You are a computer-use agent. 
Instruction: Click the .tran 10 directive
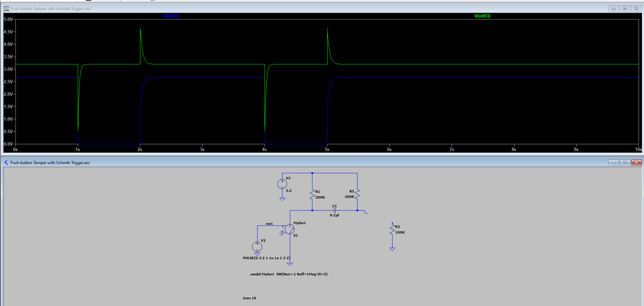(x=249, y=298)
